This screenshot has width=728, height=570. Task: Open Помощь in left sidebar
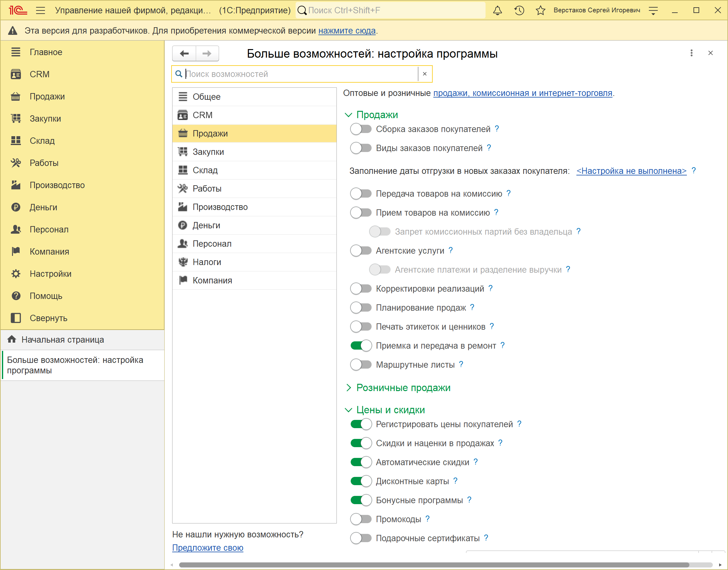[82, 296]
